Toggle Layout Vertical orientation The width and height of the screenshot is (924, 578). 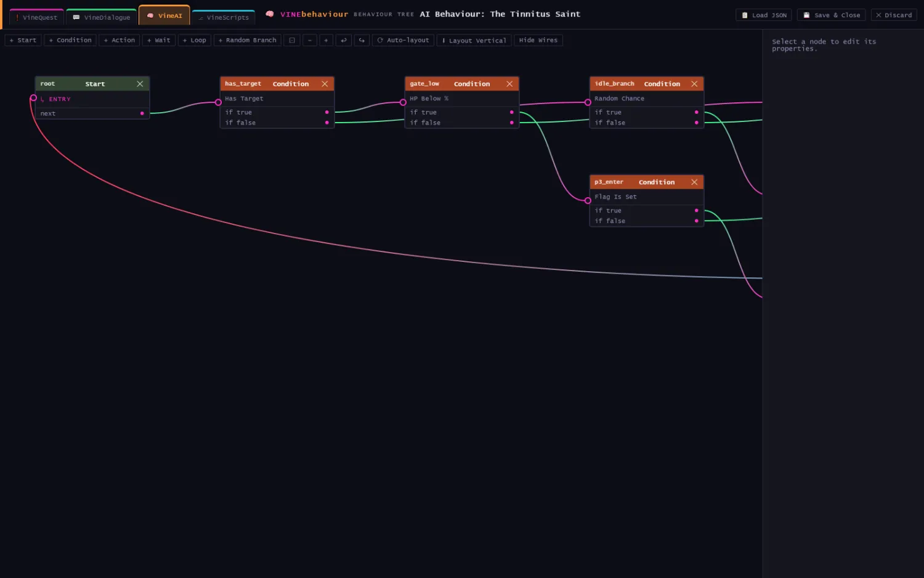pyautogui.click(x=474, y=40)
